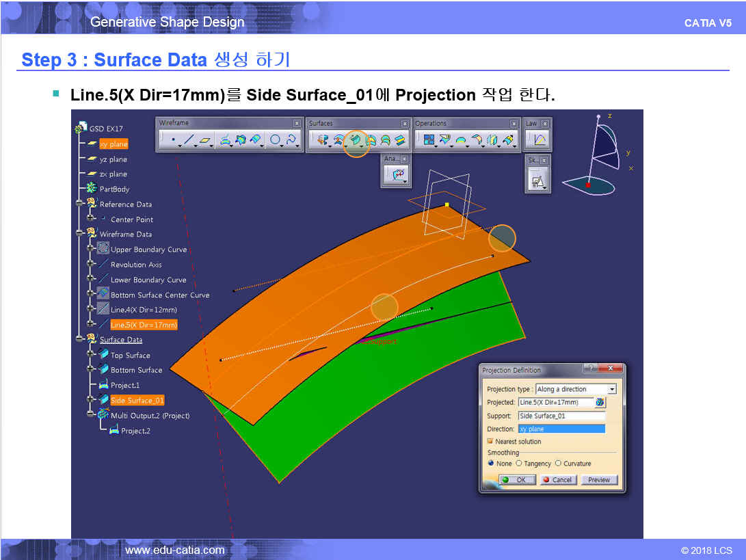The image size is (746, 560).
Task: Expand the Top Surface tree node
Action: click(91, 356)
